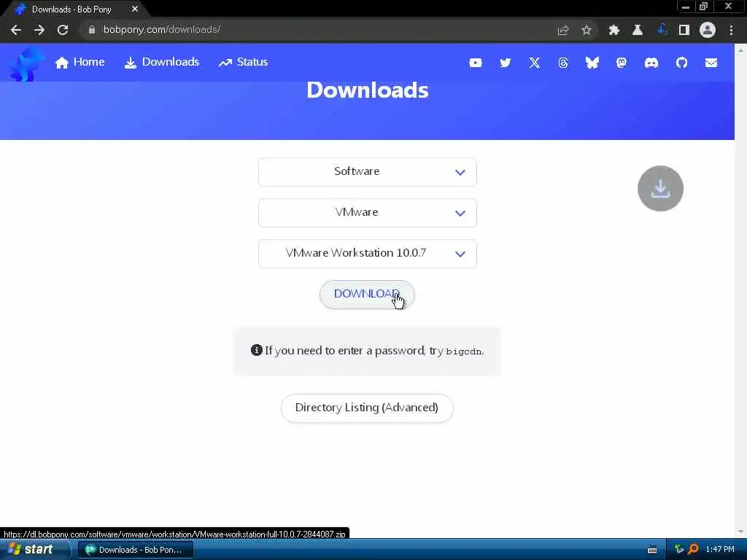This screenshot has height=560, width=747.
Task: Expand the VMware dropdown
Action: (x=368, y=213)
